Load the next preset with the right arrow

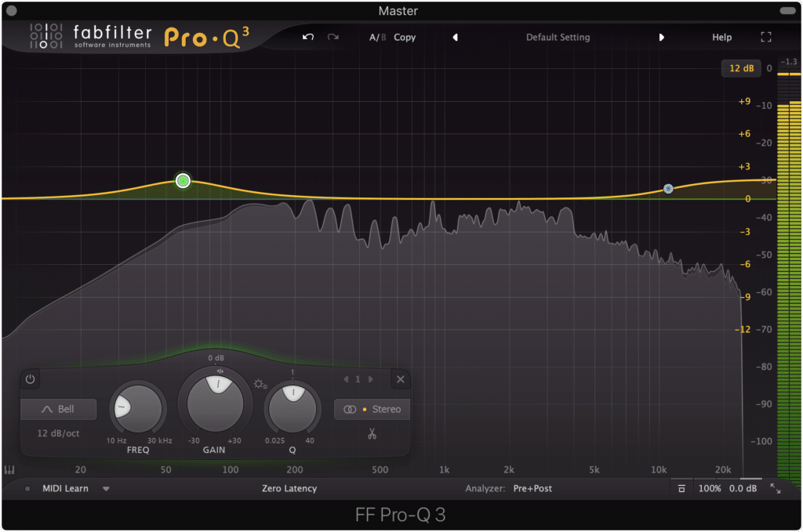tap(661, 38)
